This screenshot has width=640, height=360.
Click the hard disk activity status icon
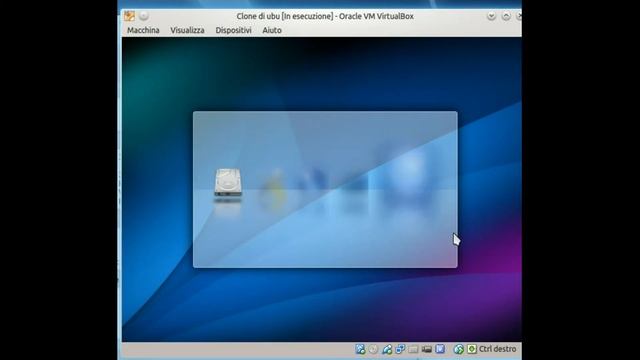(360, 349)
